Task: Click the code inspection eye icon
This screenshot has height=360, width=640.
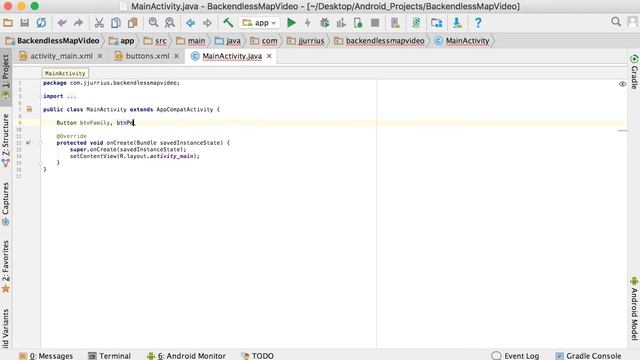Action: pyautogui.click(x=622, y=84)
